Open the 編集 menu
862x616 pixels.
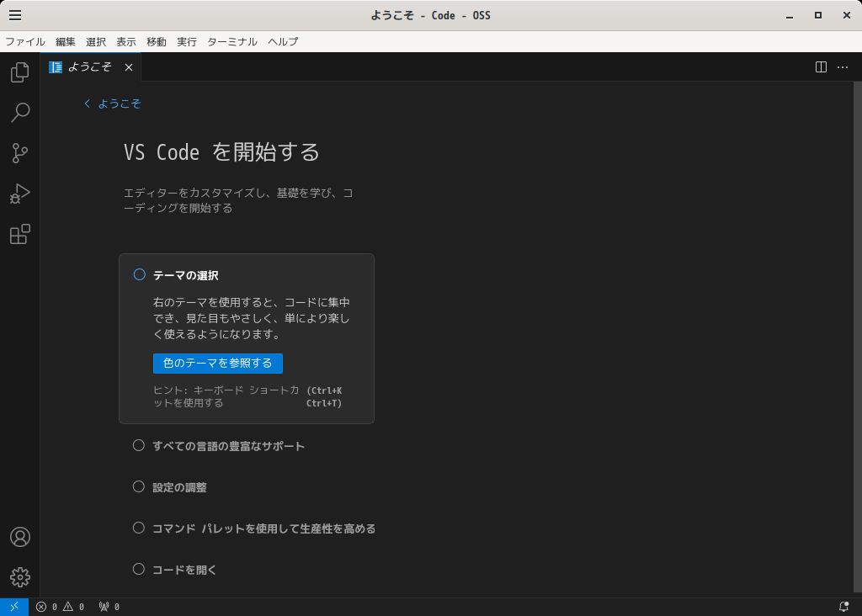pyautogui.click(x=66, y=42)
